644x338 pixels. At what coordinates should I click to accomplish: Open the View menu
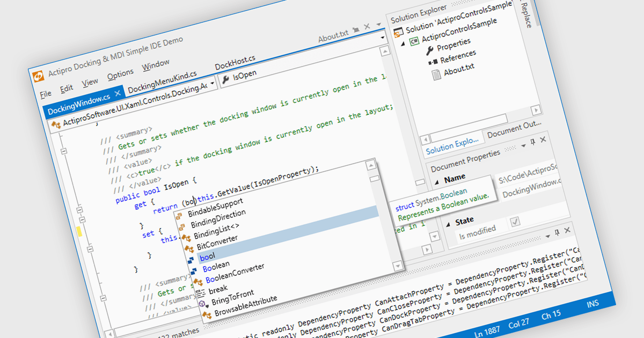tap(90, 82)
